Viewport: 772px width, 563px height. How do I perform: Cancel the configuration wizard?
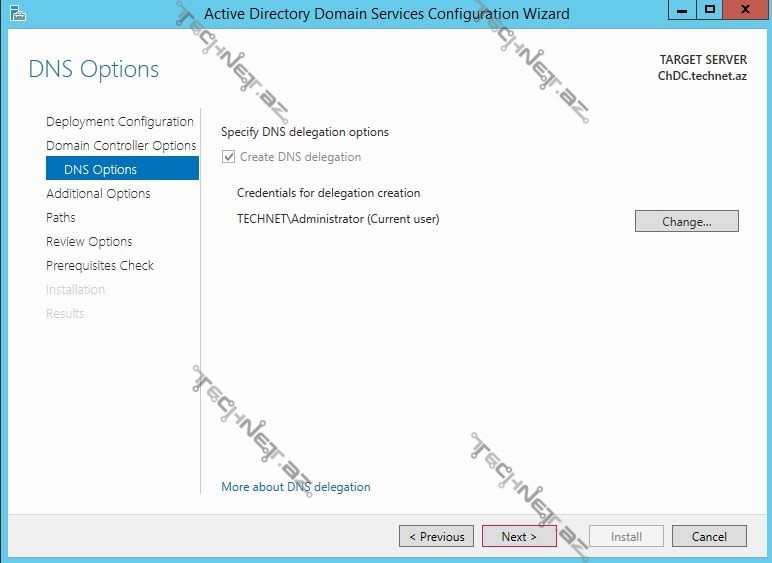709,536
